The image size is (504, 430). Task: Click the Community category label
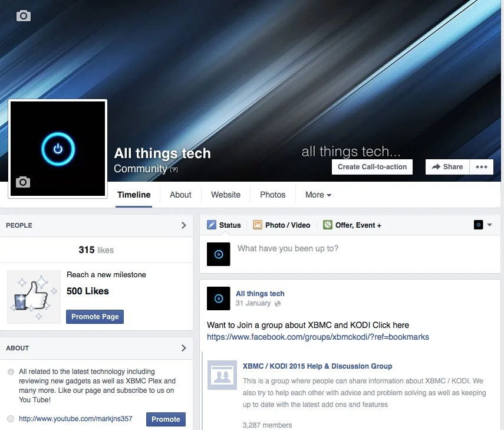[140, 169]
